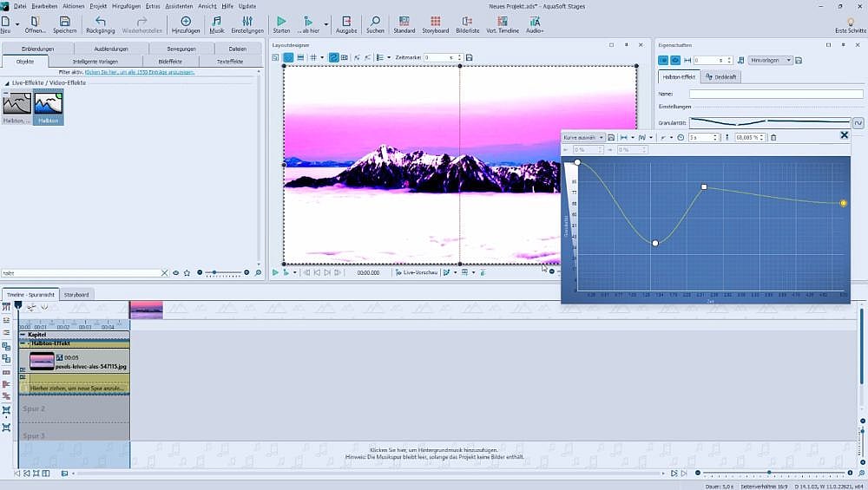The image size is (868, 490).
Task: Collapse the Kapitel track
Action: click(x=23, y=334)
